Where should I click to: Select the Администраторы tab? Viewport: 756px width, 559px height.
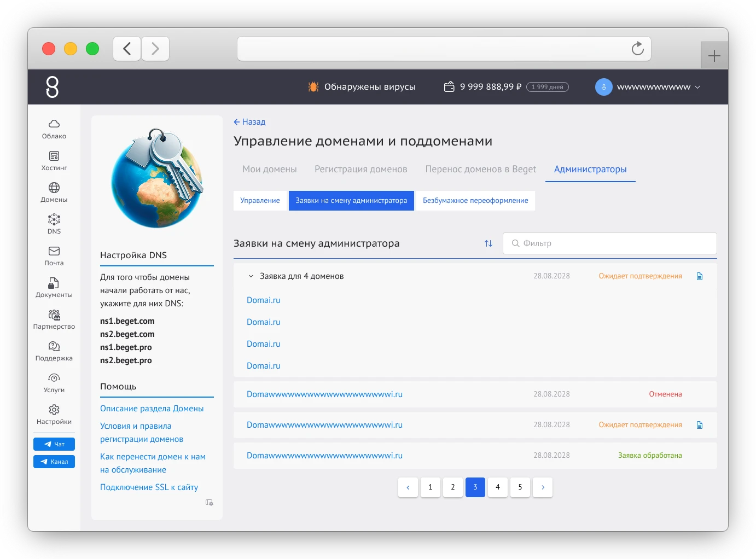(x=590, y=169)
